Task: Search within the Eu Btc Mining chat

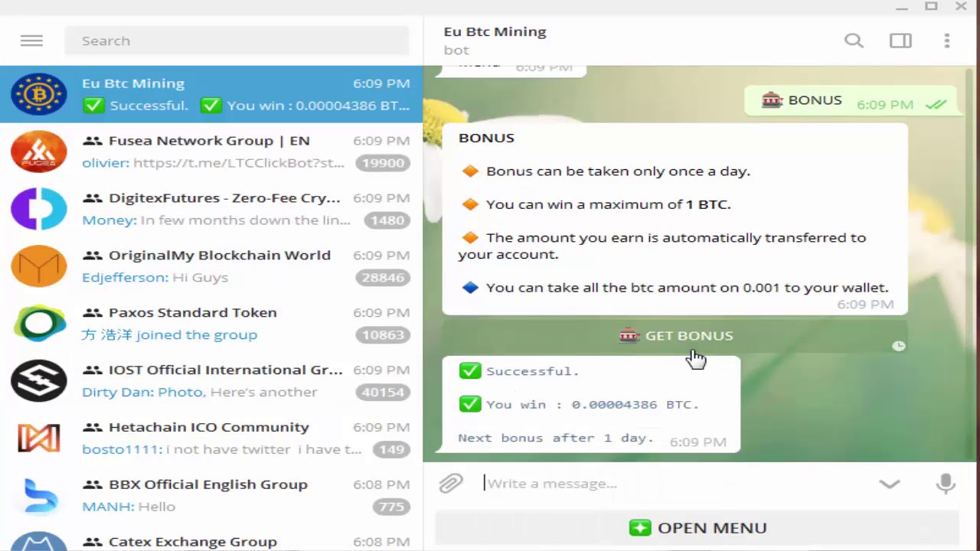Action: pos(854,41)
